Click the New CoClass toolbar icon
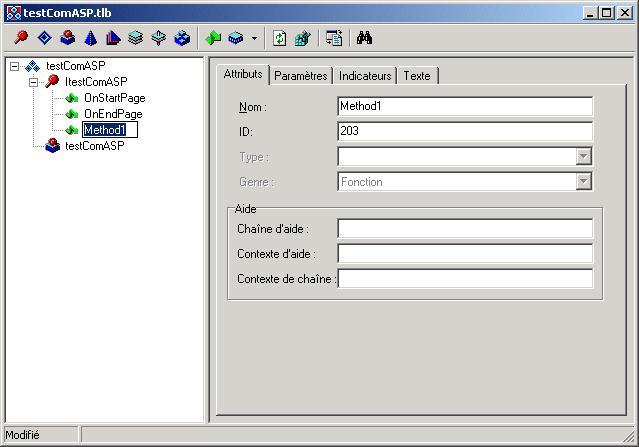 [67, 38]
